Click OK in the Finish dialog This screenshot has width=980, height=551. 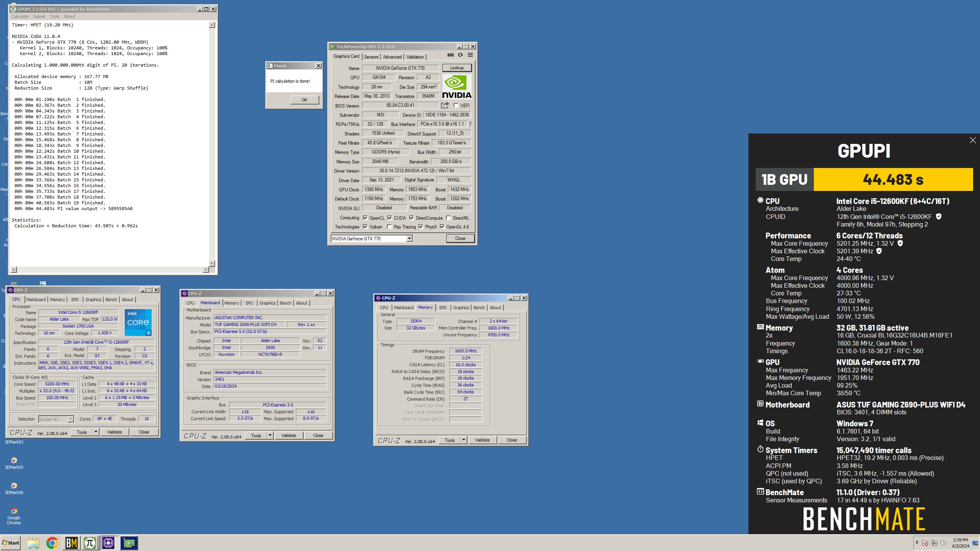pyautogui.click(x=304, y=100)
